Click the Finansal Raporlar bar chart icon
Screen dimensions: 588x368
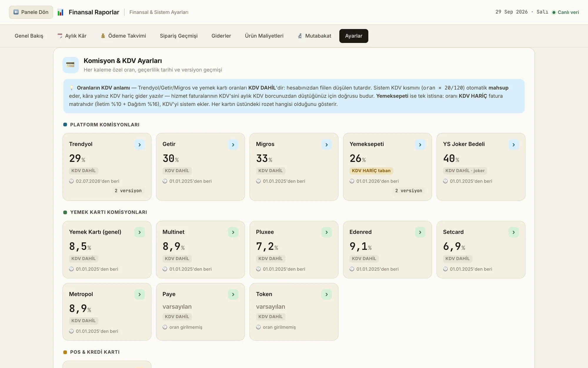click(x=60, y=12)
